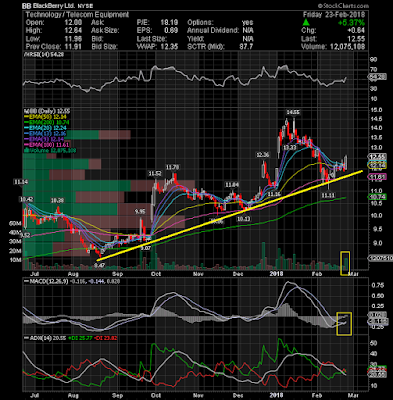Click the Open value 12.00
The width and height of the screenshot is (393, 400).
pyautogui.click(x=74, y=23)
